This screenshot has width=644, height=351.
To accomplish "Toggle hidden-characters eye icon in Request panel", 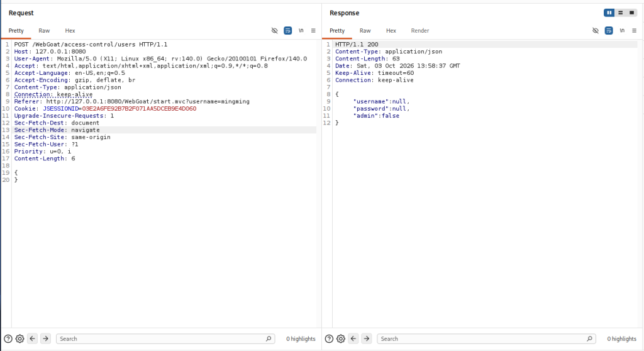I will 274,30.
